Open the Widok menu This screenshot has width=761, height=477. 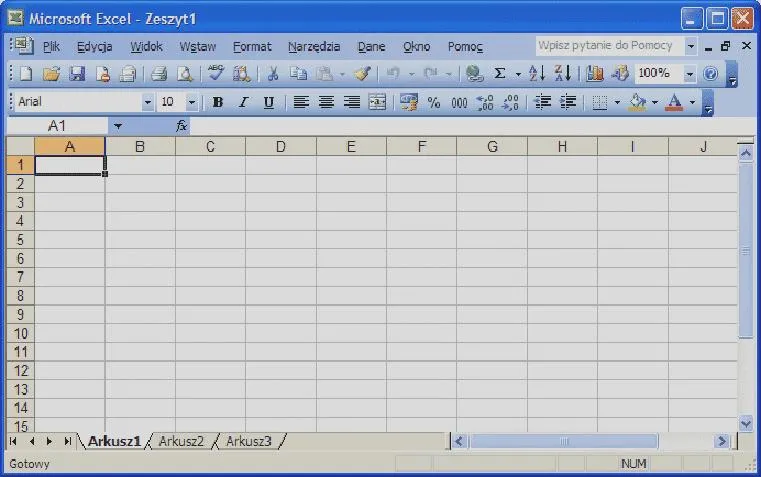tap(146, 47)
